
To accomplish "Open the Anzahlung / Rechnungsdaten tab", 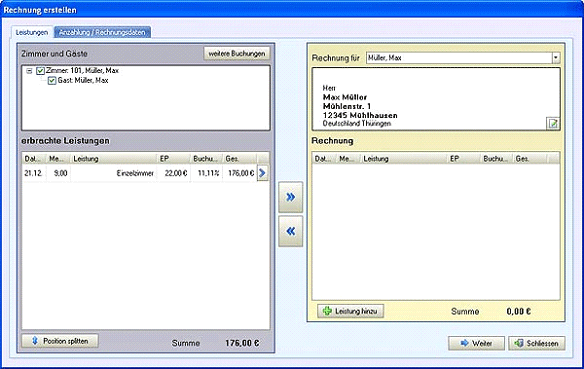I will click(x=102, y=32).
